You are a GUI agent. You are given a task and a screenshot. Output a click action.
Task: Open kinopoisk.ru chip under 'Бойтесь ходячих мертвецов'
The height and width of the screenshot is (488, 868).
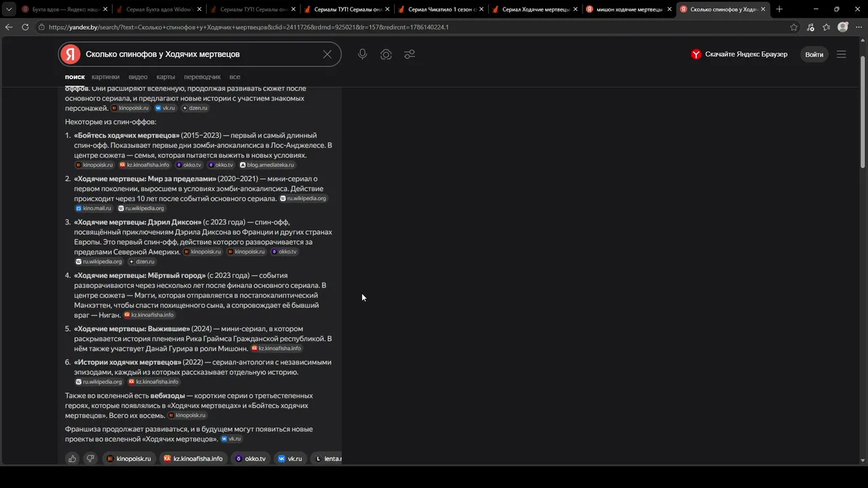coord(94,165)
